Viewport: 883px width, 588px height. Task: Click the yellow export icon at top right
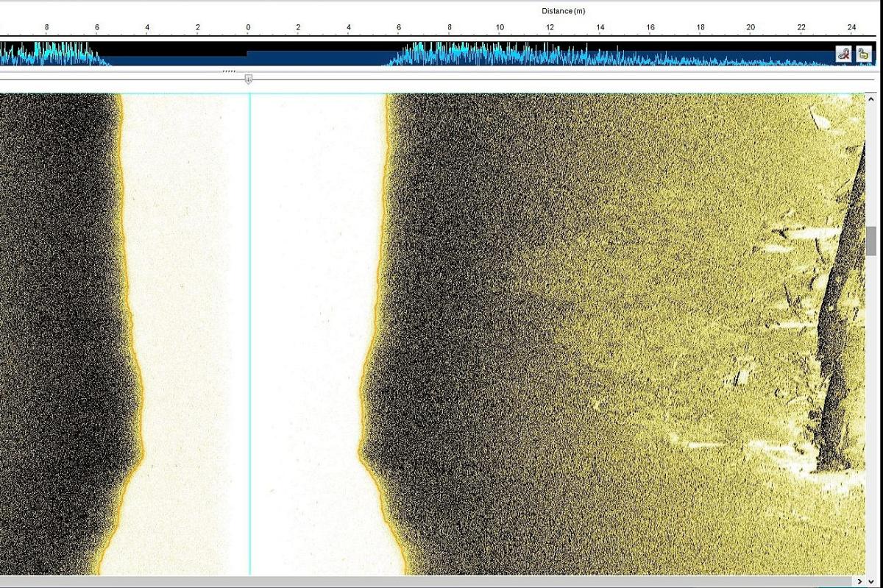(863, 52)
